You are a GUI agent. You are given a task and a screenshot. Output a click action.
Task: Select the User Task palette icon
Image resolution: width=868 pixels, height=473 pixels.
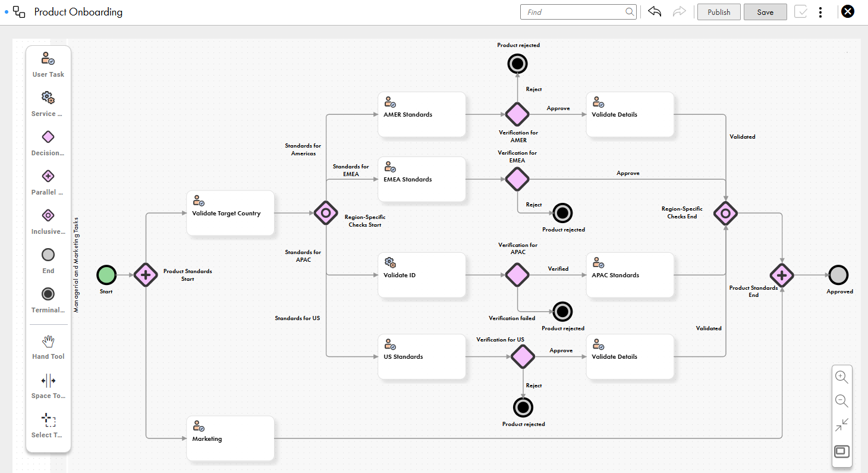click(x=48, y=58)
